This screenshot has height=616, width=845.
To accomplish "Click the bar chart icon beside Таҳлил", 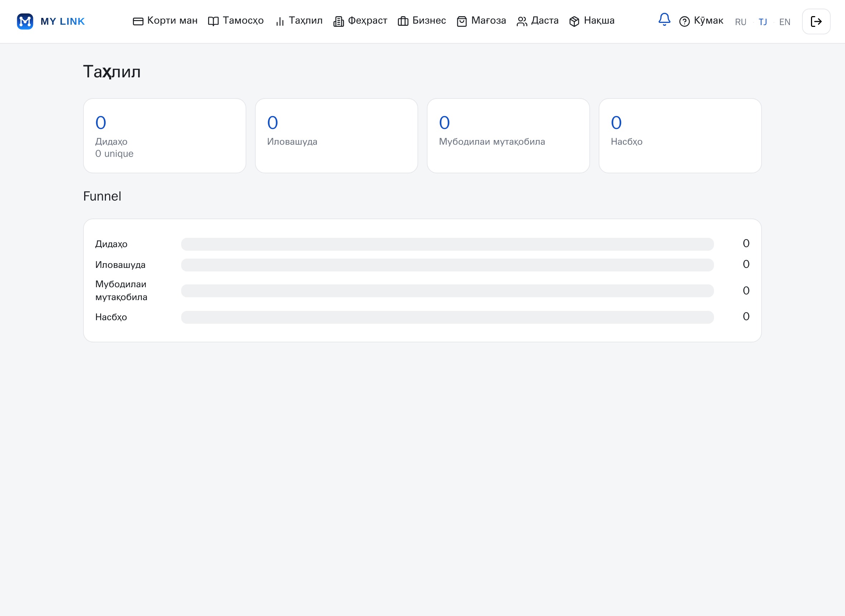I will 280,21.
